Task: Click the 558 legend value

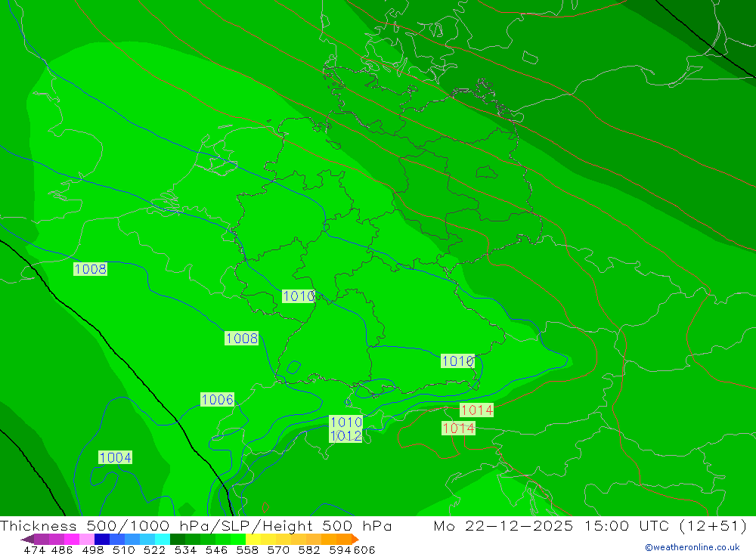Action: (247, 549)
